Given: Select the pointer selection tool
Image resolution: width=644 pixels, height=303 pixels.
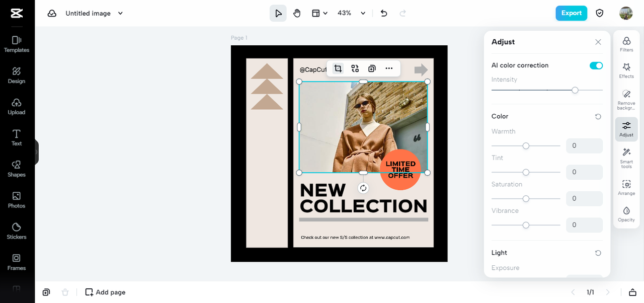Looking at the screenshot, I should 278,13.
